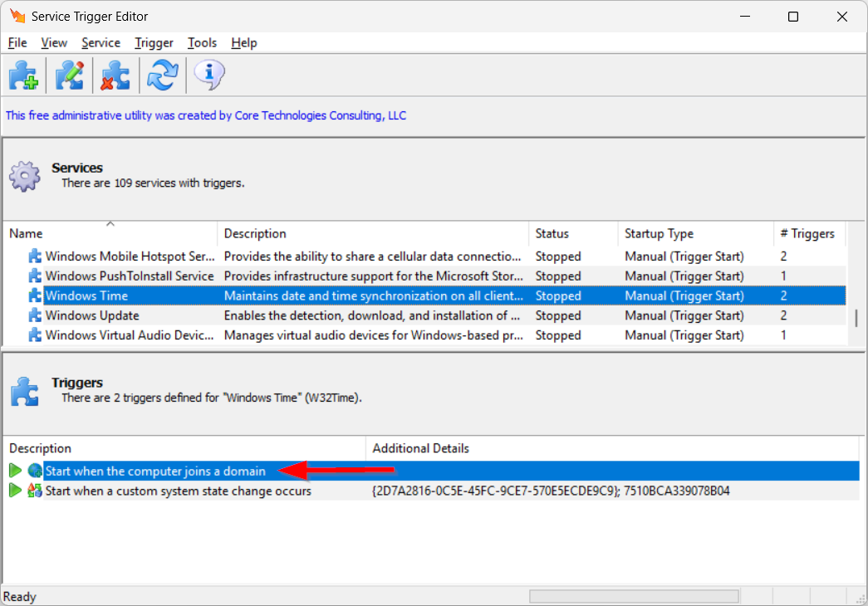Viewport: 868px width, 606px height.
Task: Click the Edit Trigger pencil toolbar icon
Action: click(69, 76)
